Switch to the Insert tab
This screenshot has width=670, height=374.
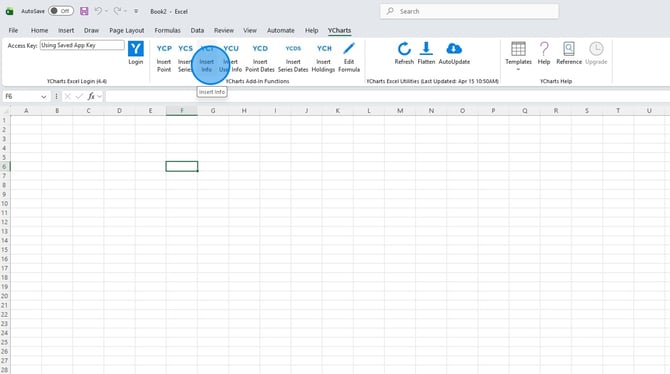tap(66, 30)
